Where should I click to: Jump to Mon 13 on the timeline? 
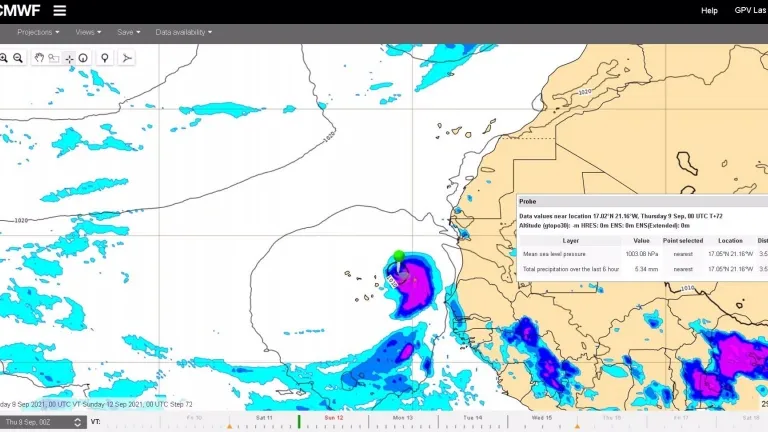(x=403, y=416)
